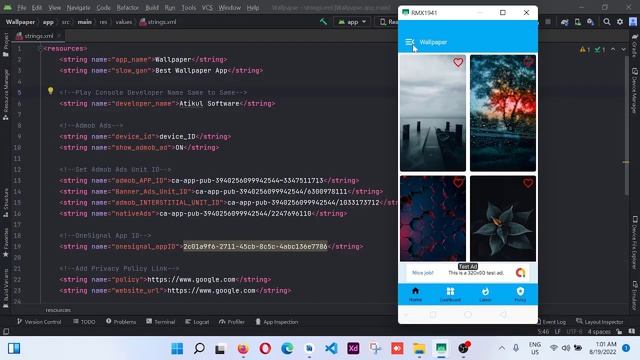This screenshot has width=640, height=360.
Task: Click the Wallpaper breadcrumb
Action: (x=20, y=22)
